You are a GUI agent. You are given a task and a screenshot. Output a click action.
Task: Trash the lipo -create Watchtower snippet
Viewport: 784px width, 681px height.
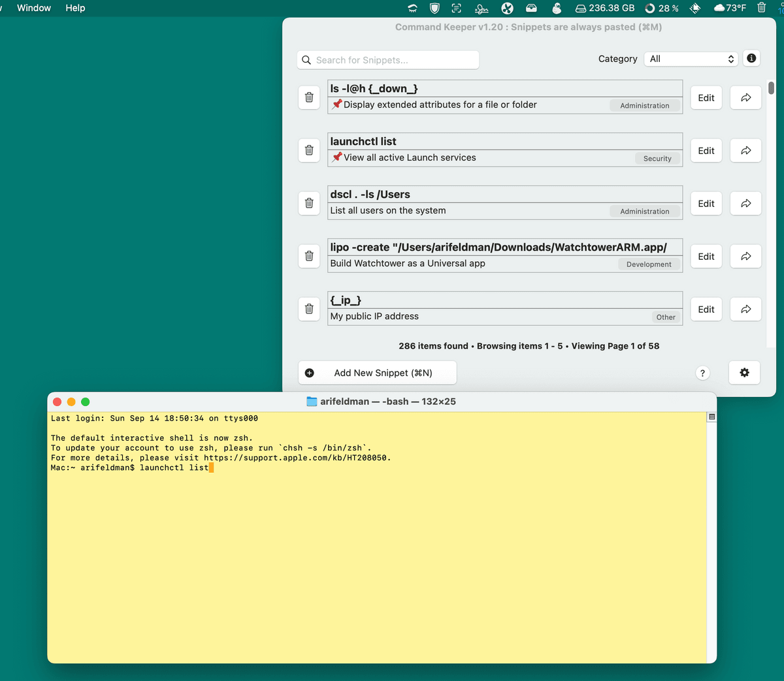pyautogui.click(x=309, y=256)
